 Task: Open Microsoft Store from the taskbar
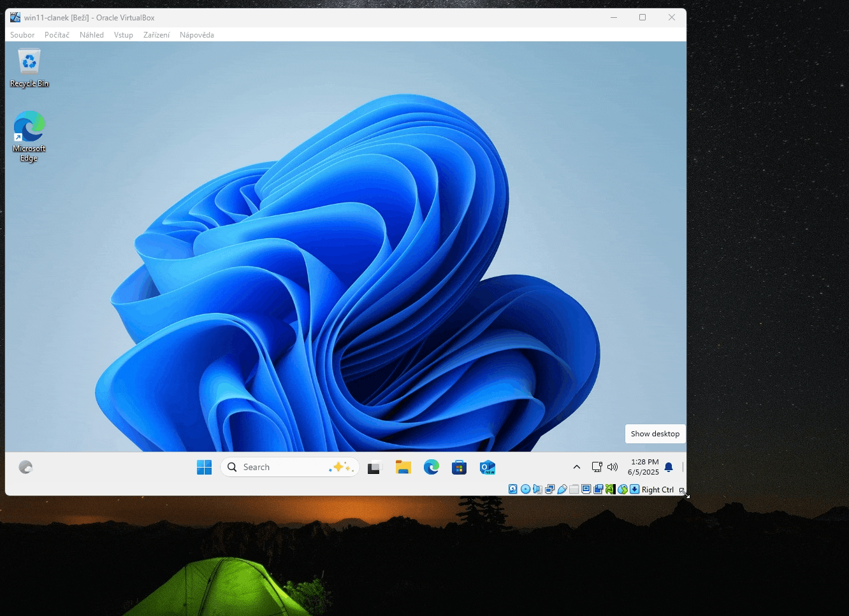459,468
